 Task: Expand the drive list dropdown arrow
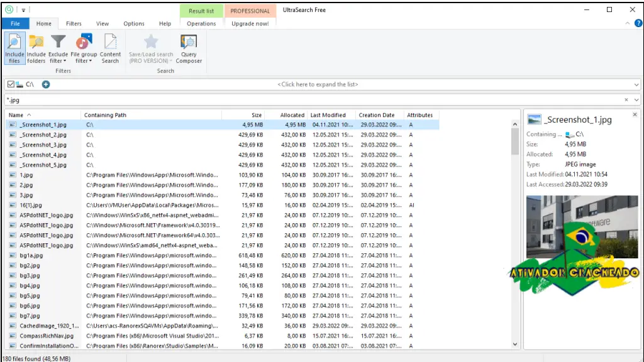click(x=636, y=85)
